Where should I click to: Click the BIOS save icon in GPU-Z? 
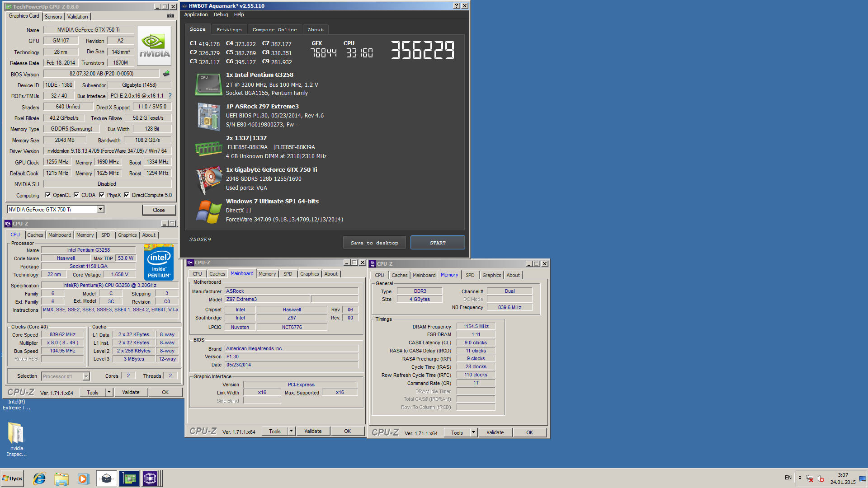(166, 74)
